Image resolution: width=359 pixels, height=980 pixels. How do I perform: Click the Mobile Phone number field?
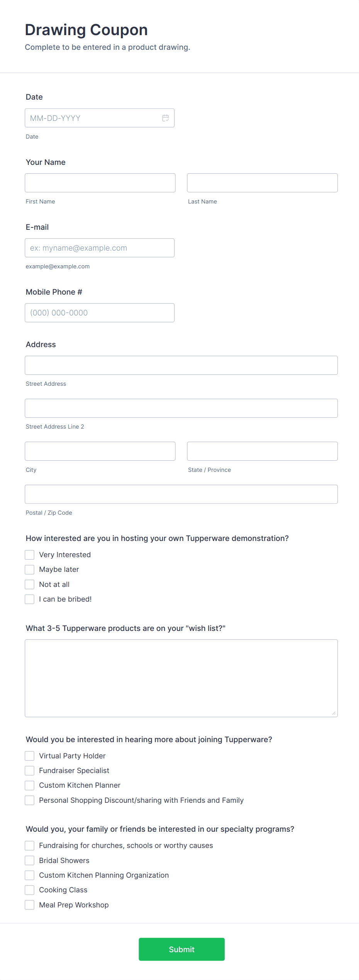coord(100,312)
